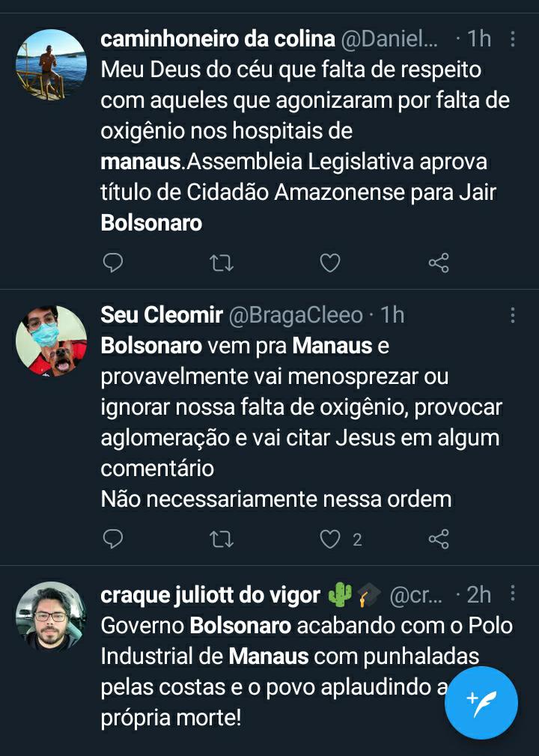Open more options for caminhoneiro da colina's tweet
The image size is (539, 756).
513,39
